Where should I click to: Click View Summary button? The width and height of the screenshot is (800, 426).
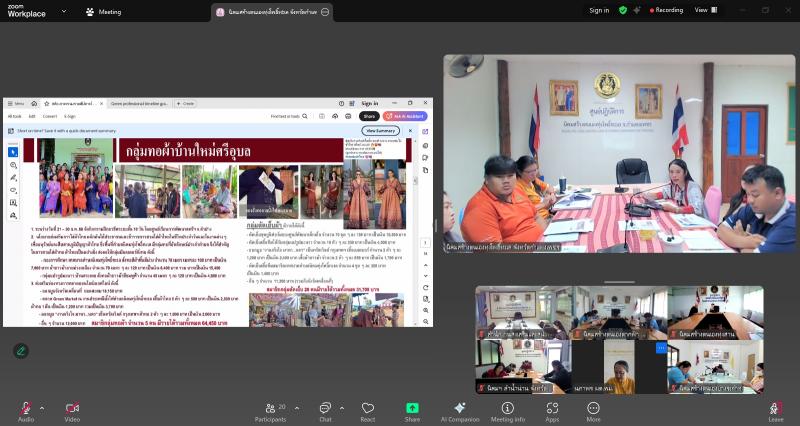[x=380, y=131]
